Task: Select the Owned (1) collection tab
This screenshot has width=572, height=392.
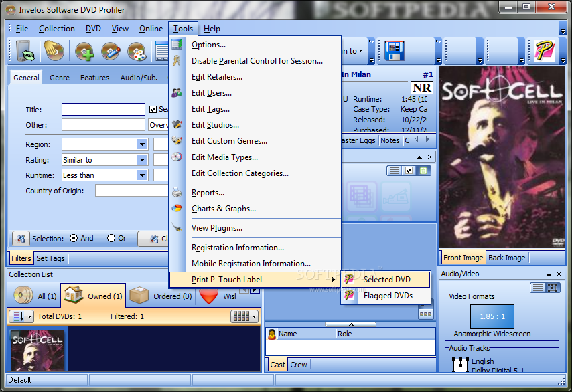Action: 93,296
